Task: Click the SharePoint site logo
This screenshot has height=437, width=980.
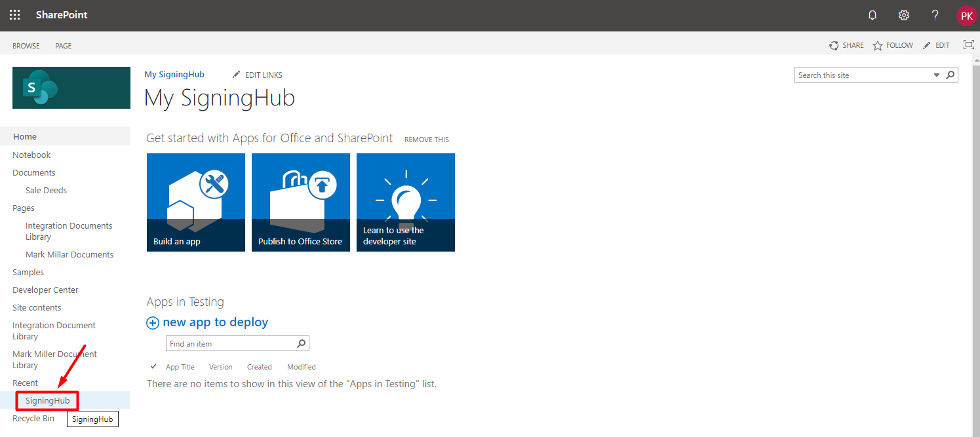Action: [x=71, y=88]
